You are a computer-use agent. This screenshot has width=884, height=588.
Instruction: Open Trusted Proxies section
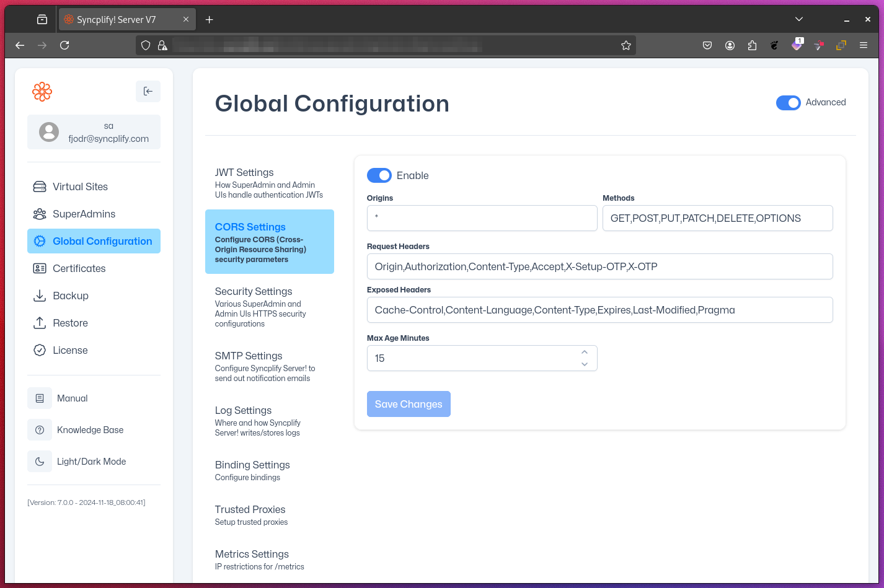click(x=270, y=514)
